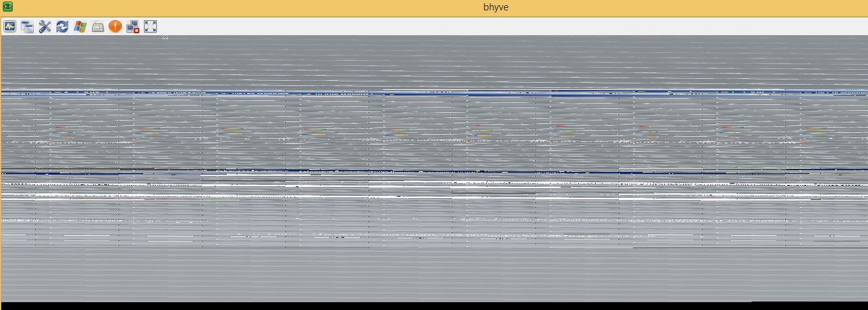Send the Windows Start key icon
Image resolution: width=868 pixels, height=310 pixels.
(x=80, y=27)
